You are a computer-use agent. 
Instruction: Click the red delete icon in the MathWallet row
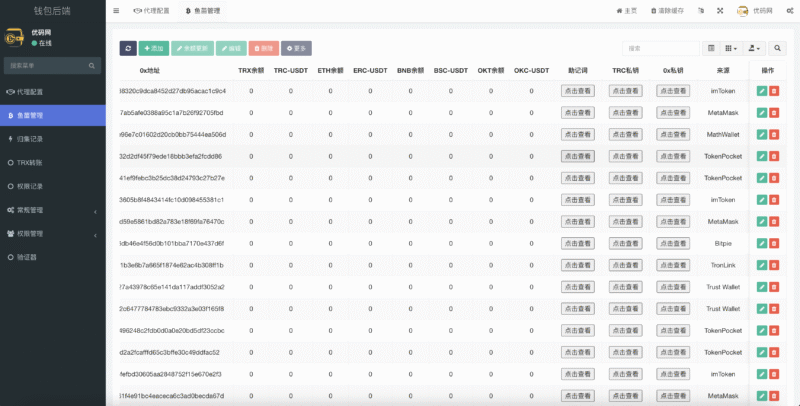(x=775, y=134)
